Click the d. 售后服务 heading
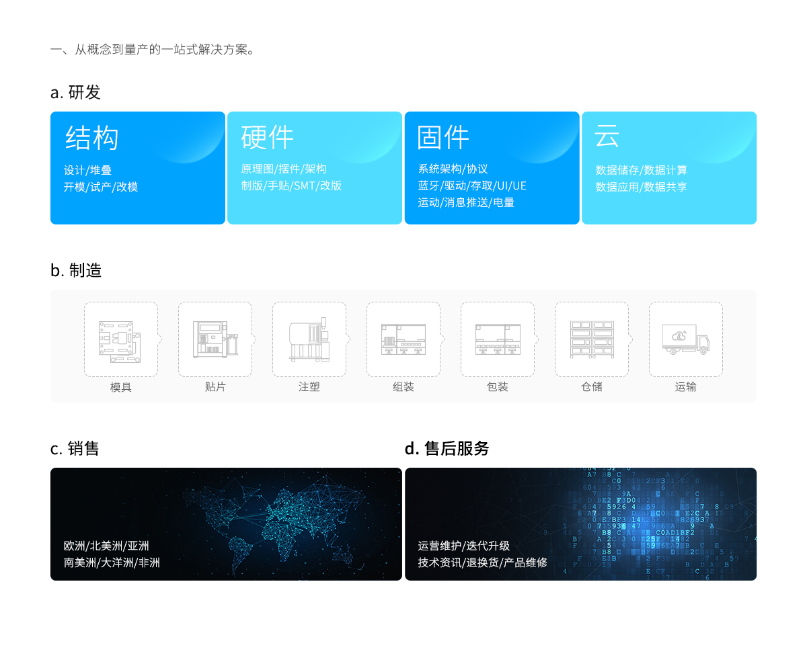 tap(447, 448)
